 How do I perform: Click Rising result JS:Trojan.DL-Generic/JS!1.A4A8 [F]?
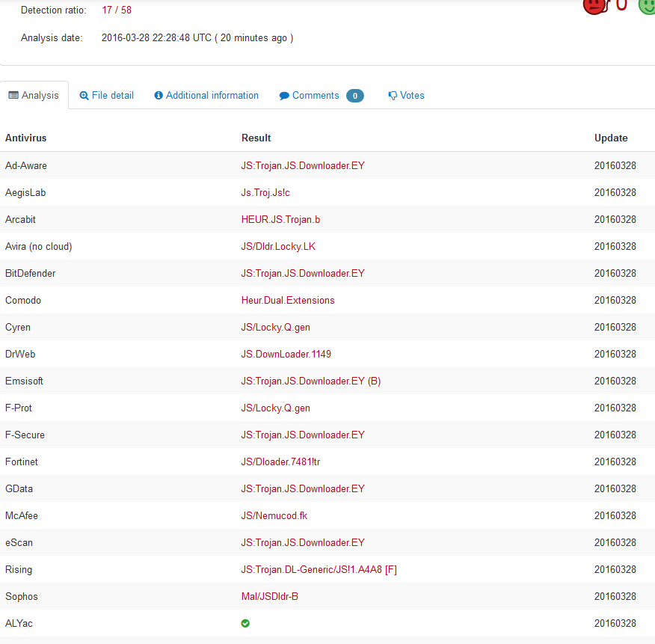[x=319, y=570]
